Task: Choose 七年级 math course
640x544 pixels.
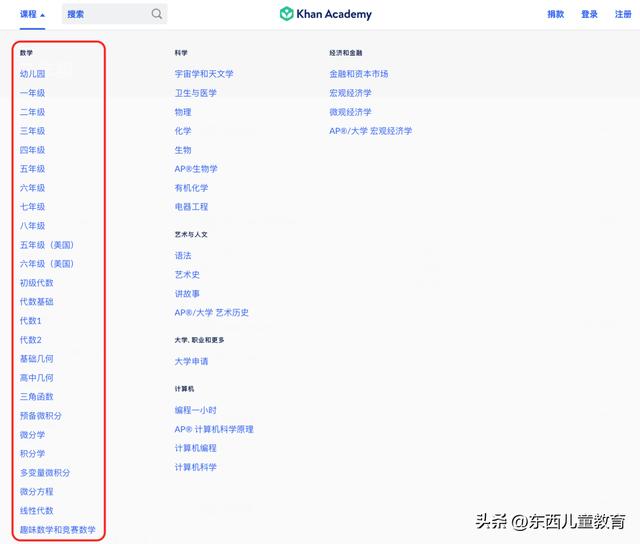Action: point(33,207)
